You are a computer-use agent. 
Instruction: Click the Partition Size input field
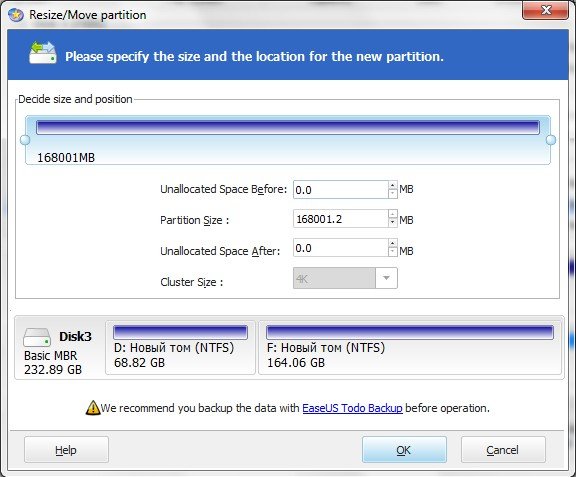[341, 219]
